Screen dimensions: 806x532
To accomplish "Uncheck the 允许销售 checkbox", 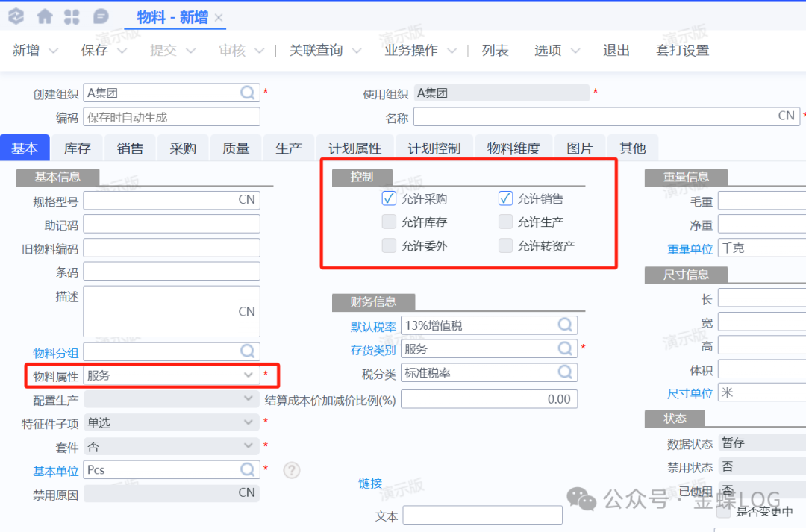I will coord(506,198).
